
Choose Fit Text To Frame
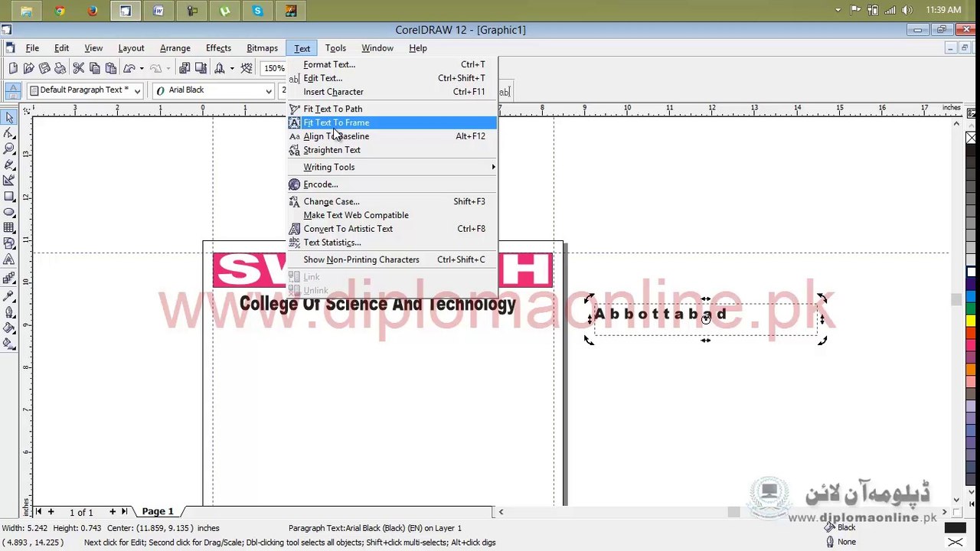(392, 122)
